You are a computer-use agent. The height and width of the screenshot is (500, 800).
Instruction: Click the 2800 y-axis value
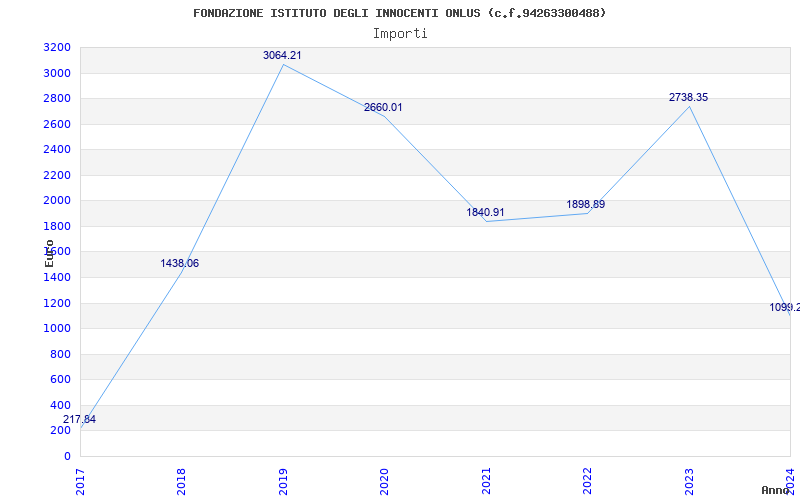[x=57, y=98]
